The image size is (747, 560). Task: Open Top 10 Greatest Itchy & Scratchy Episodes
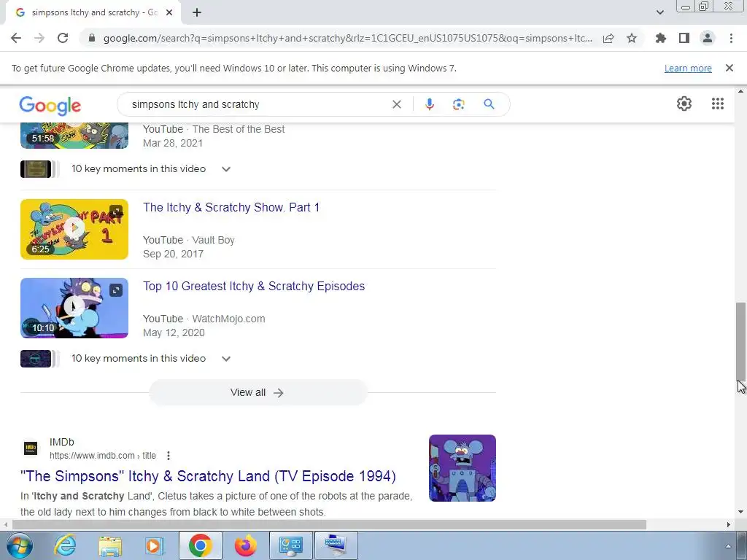pyautogui.click(x=254, y=286)
